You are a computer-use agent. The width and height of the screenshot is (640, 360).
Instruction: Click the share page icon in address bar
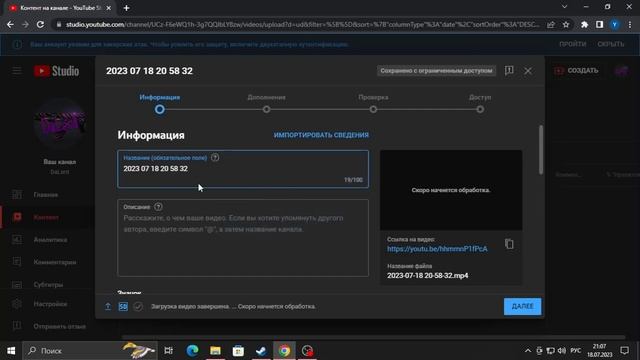(551, 24)
